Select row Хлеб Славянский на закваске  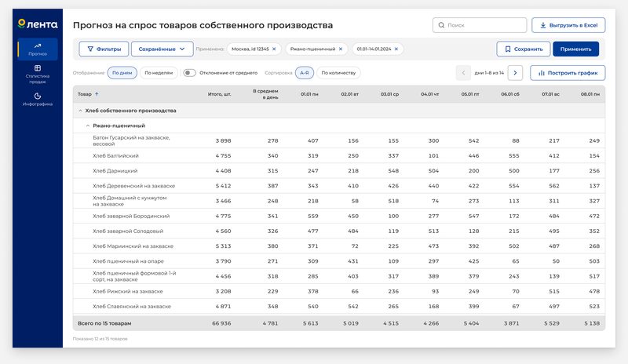(339, 306)
